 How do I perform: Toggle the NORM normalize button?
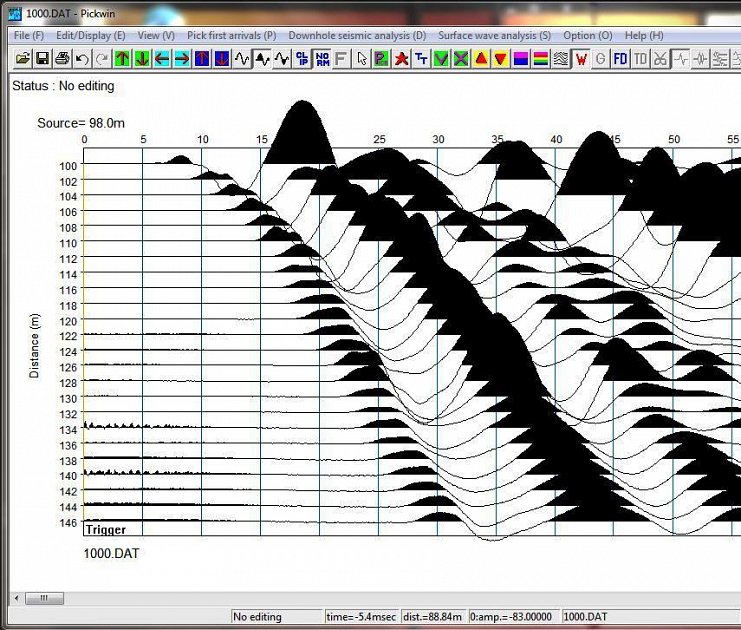point(321,59)
